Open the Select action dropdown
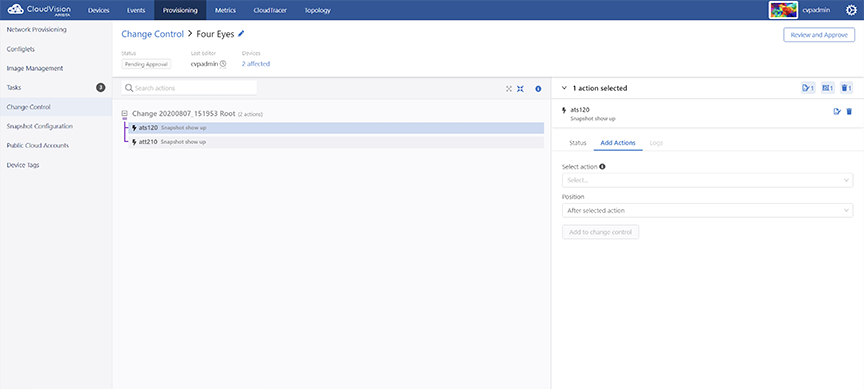 click(708, 180)
